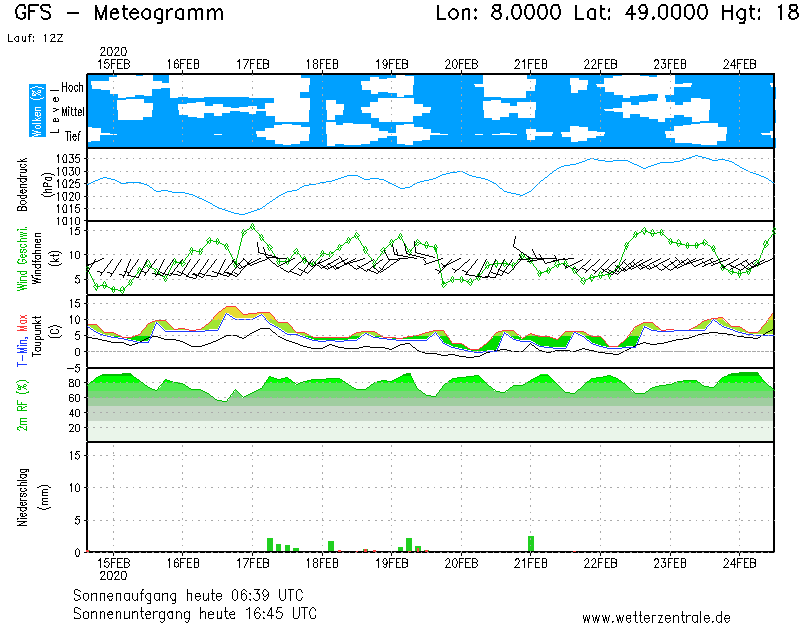Select the "Lat: 49.0000" latitude value
This screenshot has height=625, width=800.
tap(641, 12)
